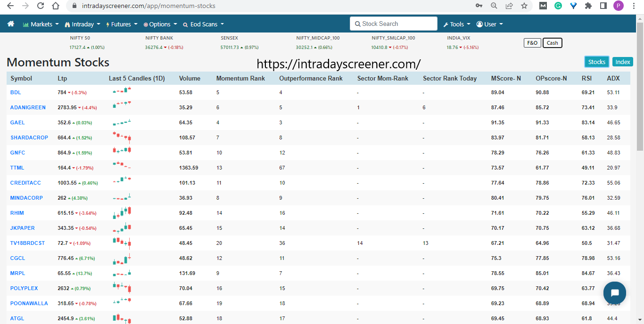Sort by Momentum Rank column
This screenshot has width=644, height=324.
[x=240, y=79]
